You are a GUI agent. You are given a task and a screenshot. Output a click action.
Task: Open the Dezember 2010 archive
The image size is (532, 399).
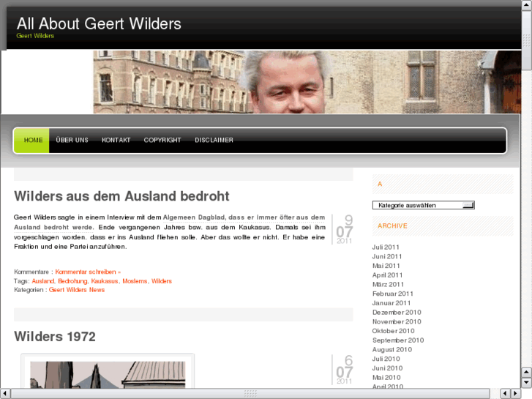point(397,313)
